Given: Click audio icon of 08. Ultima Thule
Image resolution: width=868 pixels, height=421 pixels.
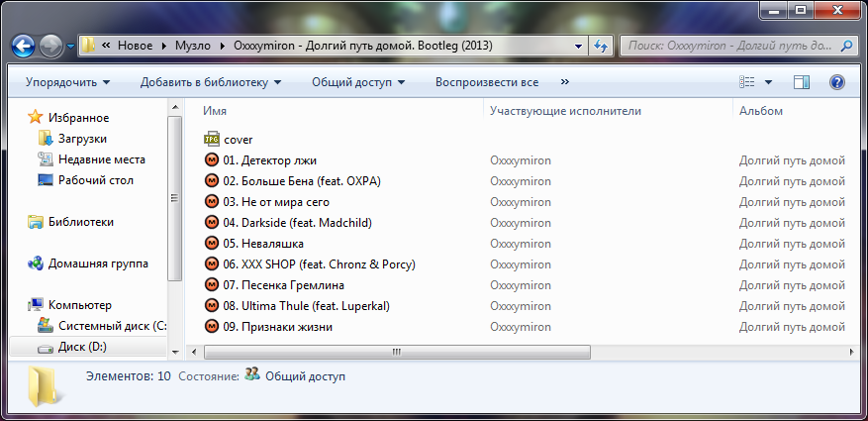Looking at the screenshot, I should [x=212, y=306].
